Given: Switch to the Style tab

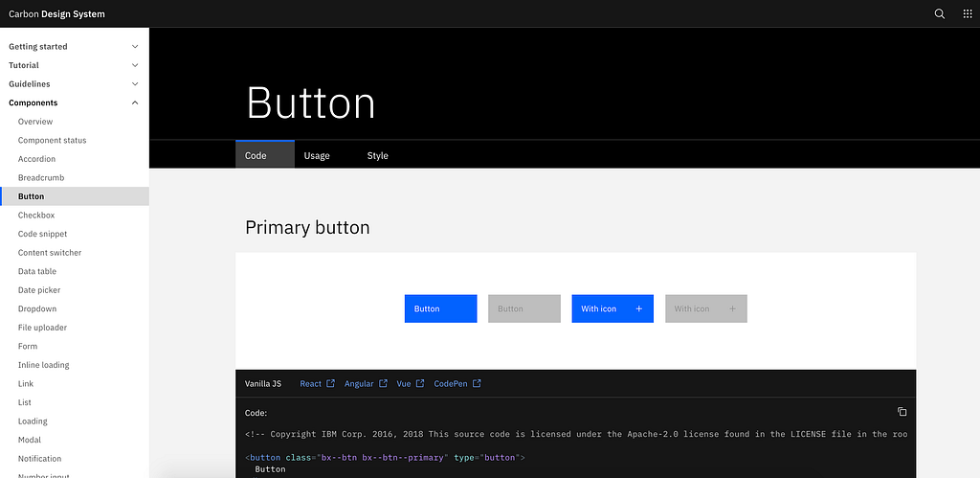Looking at the screenshot, I should pos(378,155).
